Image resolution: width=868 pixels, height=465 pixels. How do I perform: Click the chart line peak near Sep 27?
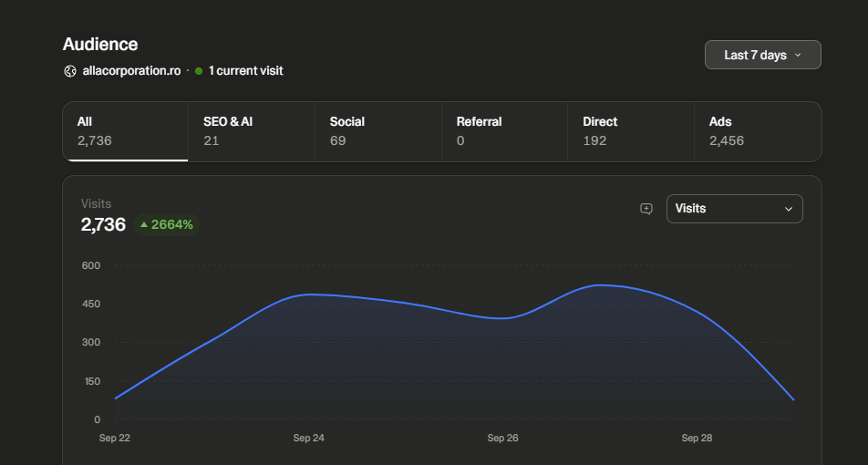tap(601, 285)
